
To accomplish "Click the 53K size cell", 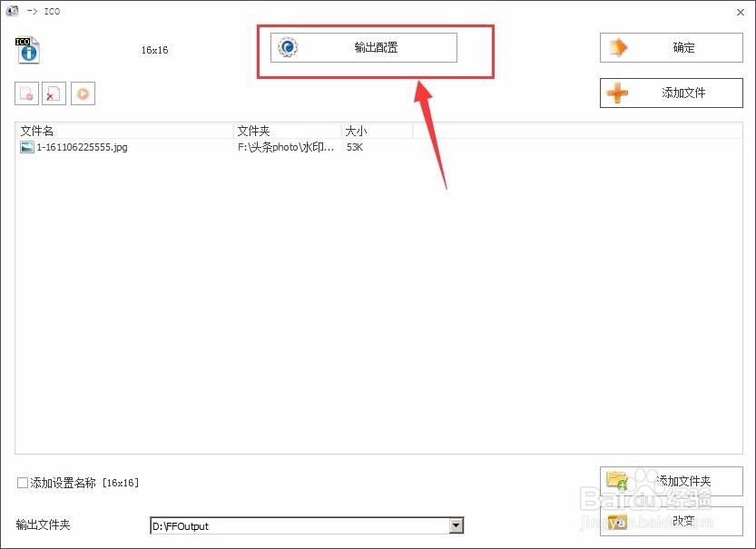I will [355, 147].
